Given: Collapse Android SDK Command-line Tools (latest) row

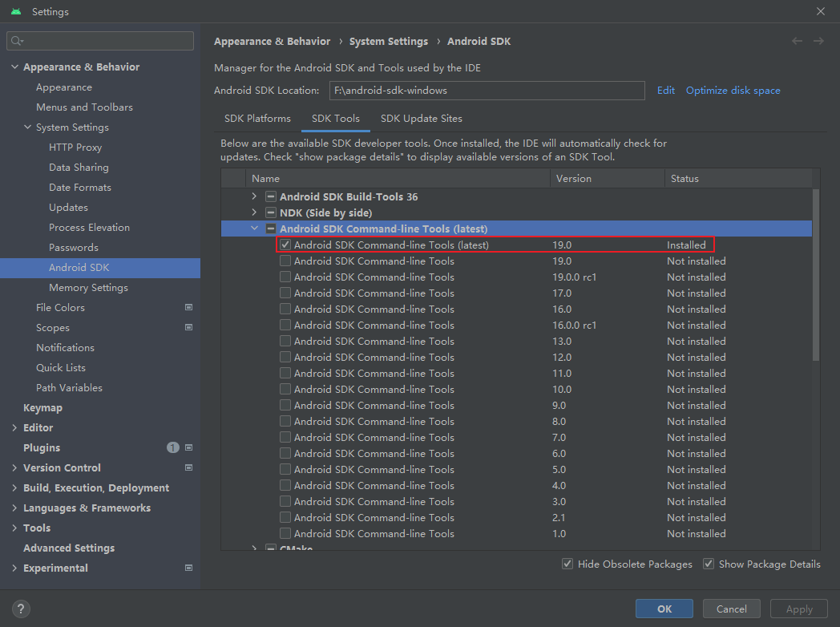Looking at the screenshot, I should 254,229.
